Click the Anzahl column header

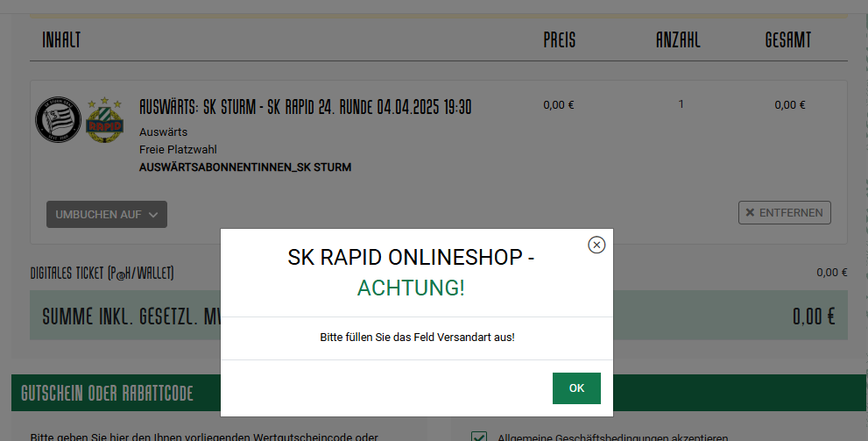pos(678,39)
